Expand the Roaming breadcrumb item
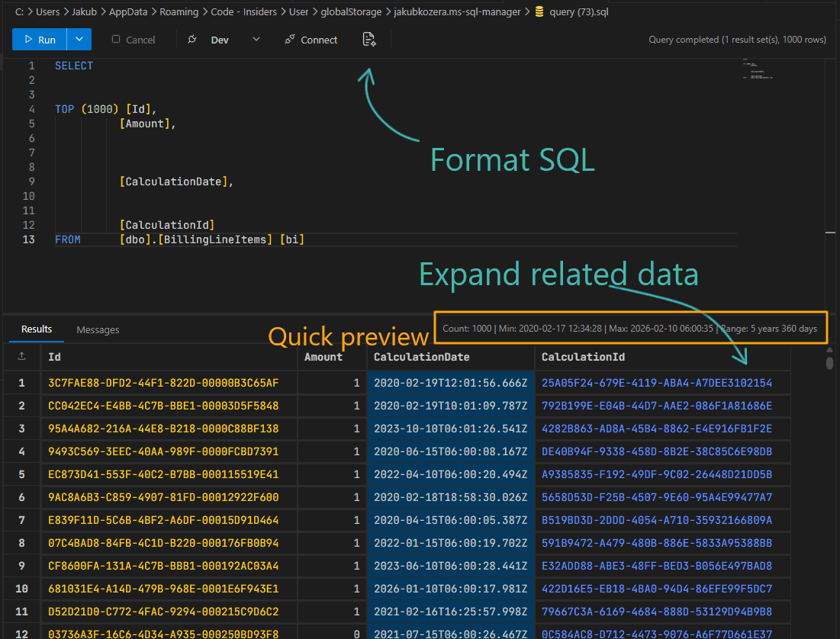 pyautogui.click(x=179, y=11)
